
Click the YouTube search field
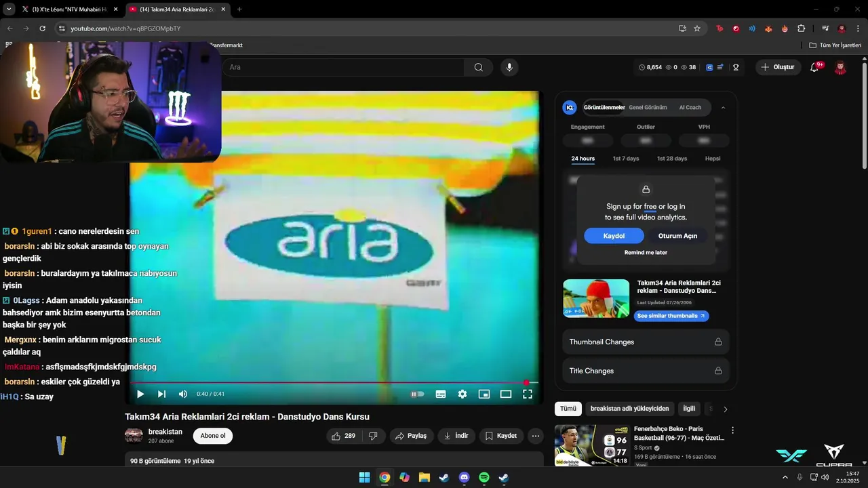[x=344, y=67]
